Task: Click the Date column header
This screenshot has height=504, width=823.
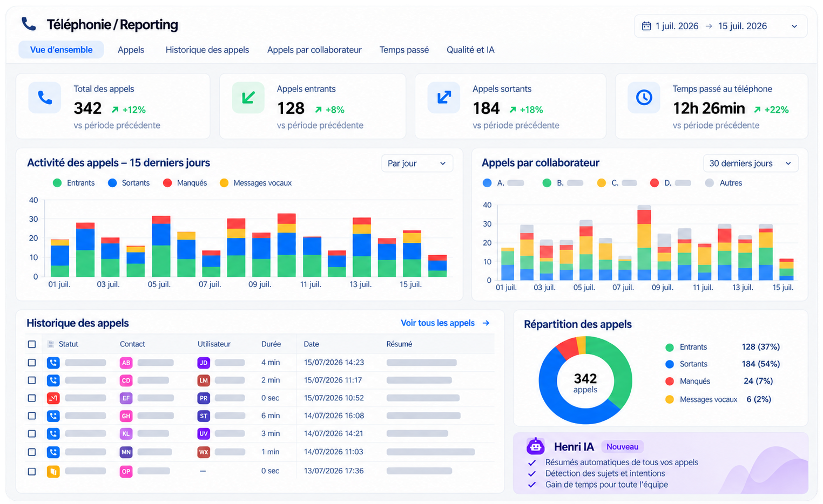Action: (311, 344)
